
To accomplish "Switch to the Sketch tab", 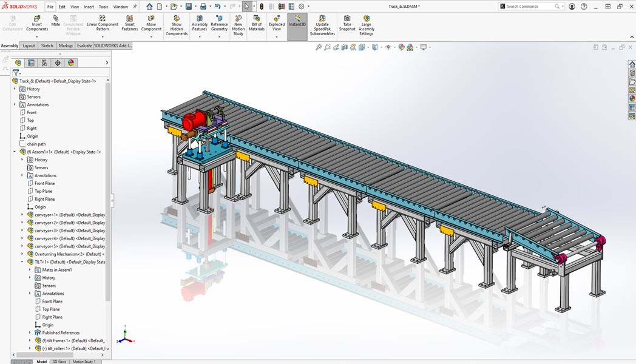I will coord(47,46).
